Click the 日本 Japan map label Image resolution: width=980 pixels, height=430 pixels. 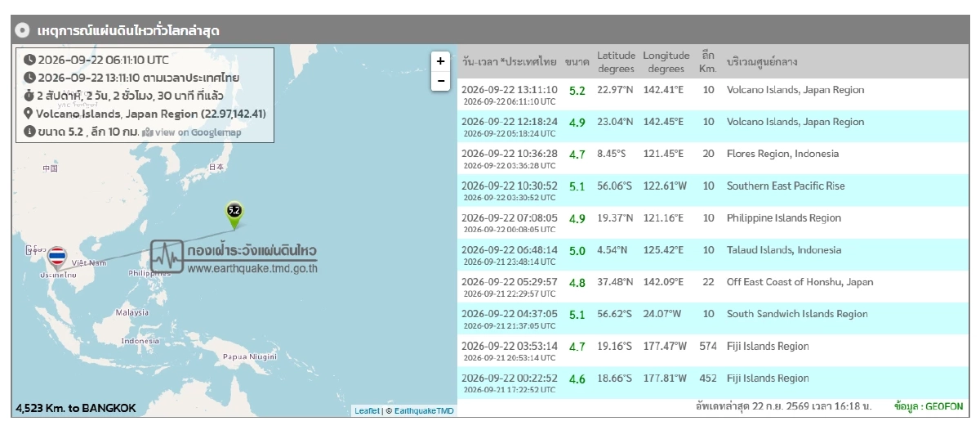216,167
